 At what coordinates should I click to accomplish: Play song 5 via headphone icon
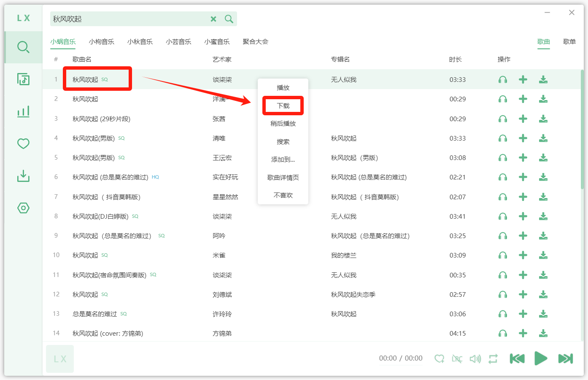click(502, 158)
